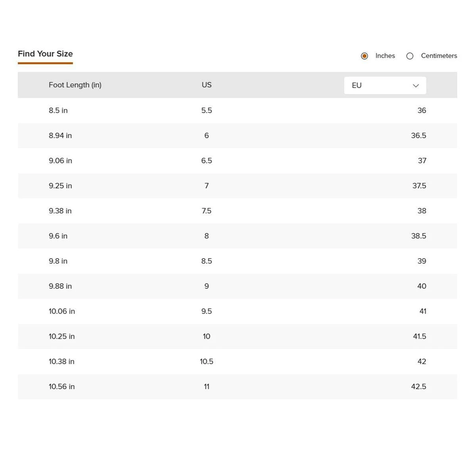476x476 pixels.
Task: Click US size 6.5 cell
Action: [206, 161]
